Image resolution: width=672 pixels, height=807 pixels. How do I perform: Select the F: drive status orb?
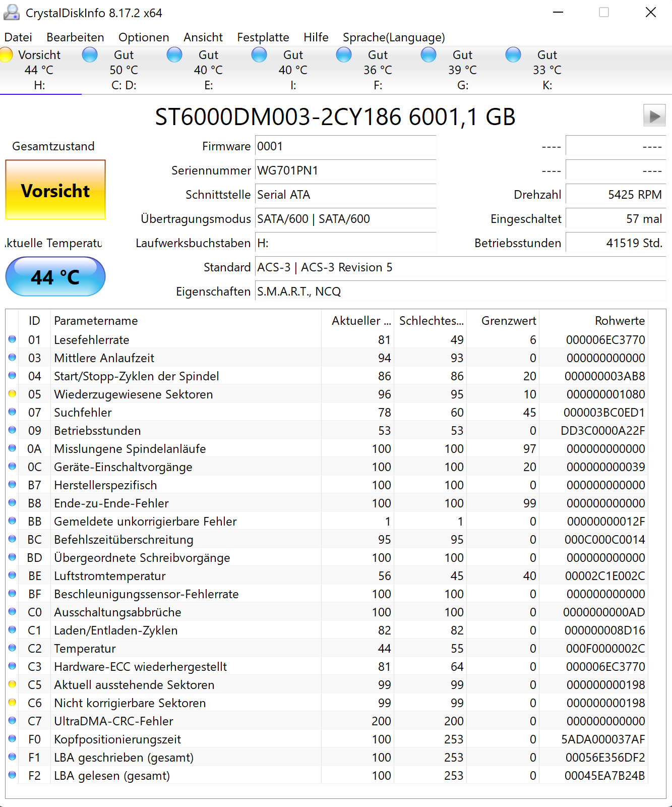pos(344,54)
